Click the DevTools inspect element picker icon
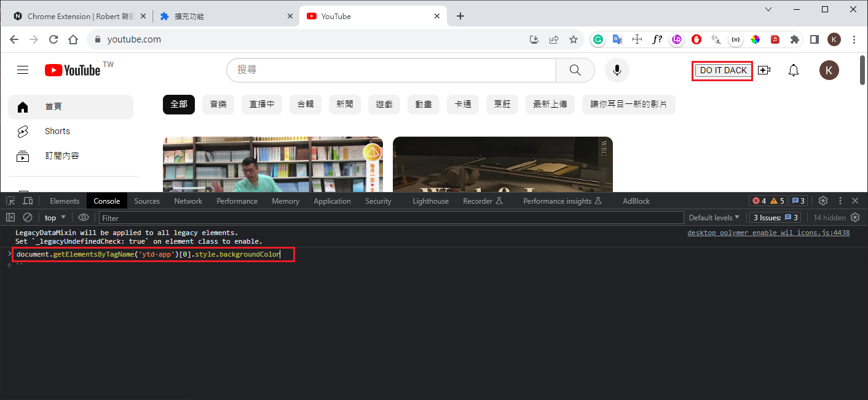Image resolution: width=868 pixels, height=400 pixels. pyautogui.click(x=10, y=201)
